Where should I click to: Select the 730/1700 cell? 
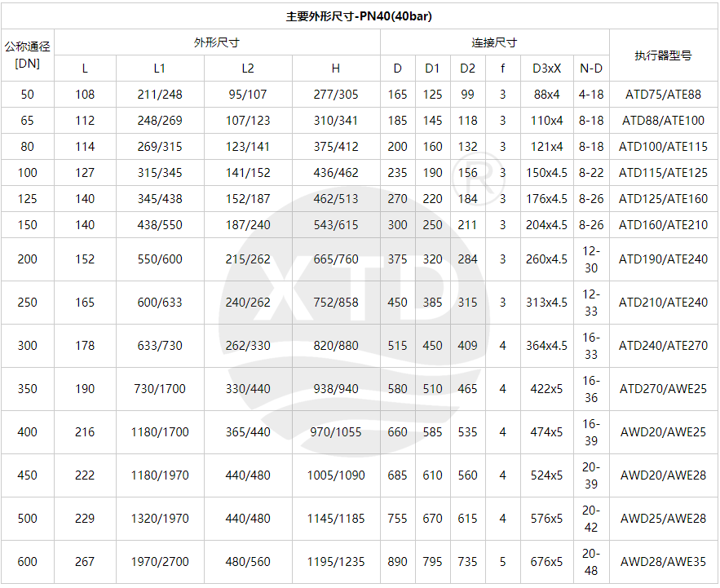pyautogui.click(x=160, y=389)
